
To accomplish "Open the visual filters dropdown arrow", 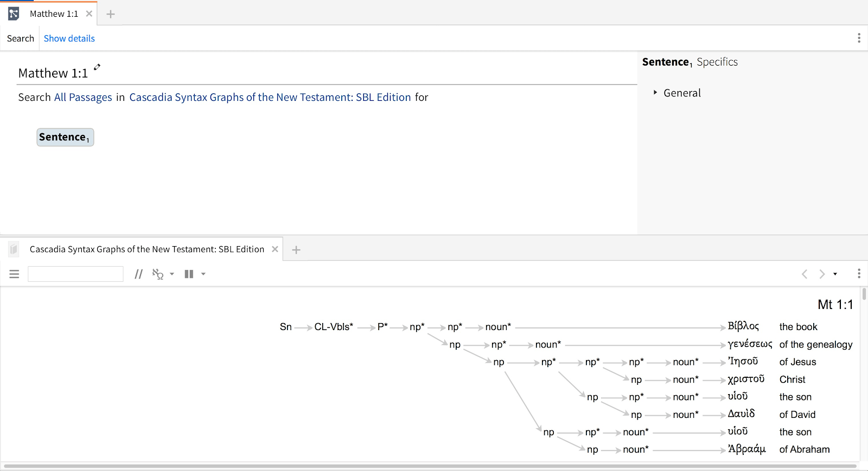I will click(x=172, y=274).
